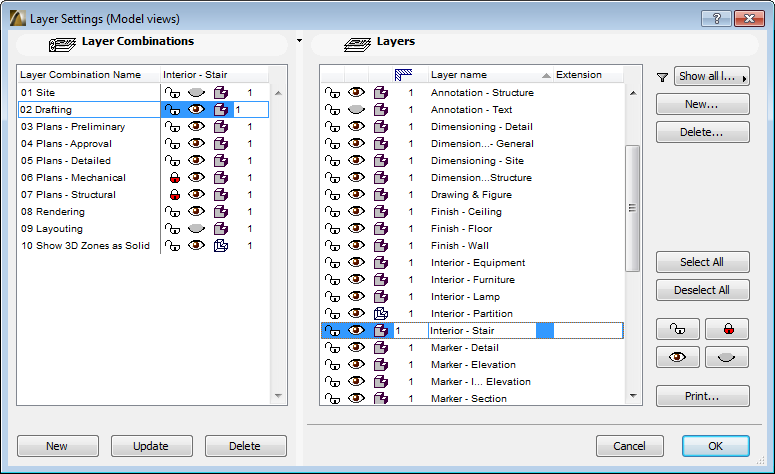
Task: Click the help question mark button
Action: 717,19
